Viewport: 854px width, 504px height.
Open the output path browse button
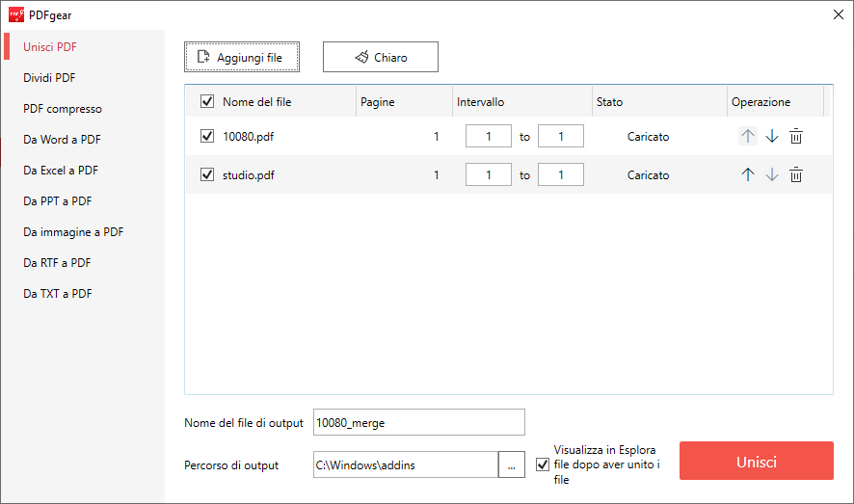pyautogui.click(x=511, y=465)
